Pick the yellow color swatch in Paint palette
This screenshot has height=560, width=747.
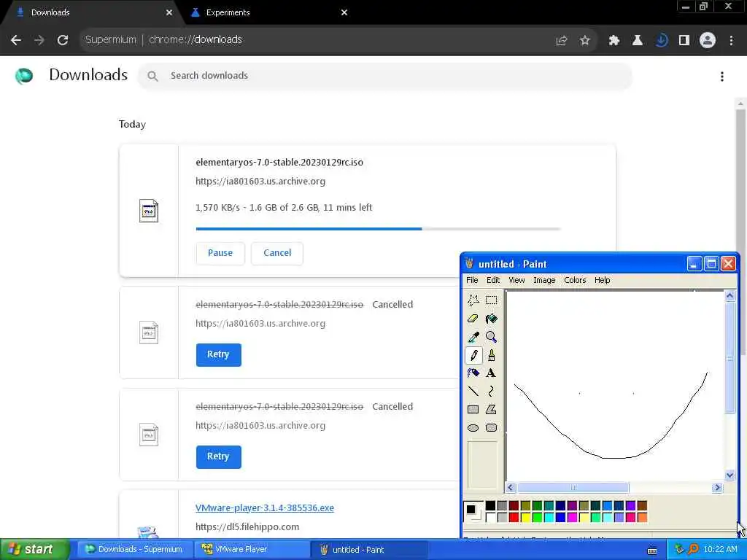point(525,517)
